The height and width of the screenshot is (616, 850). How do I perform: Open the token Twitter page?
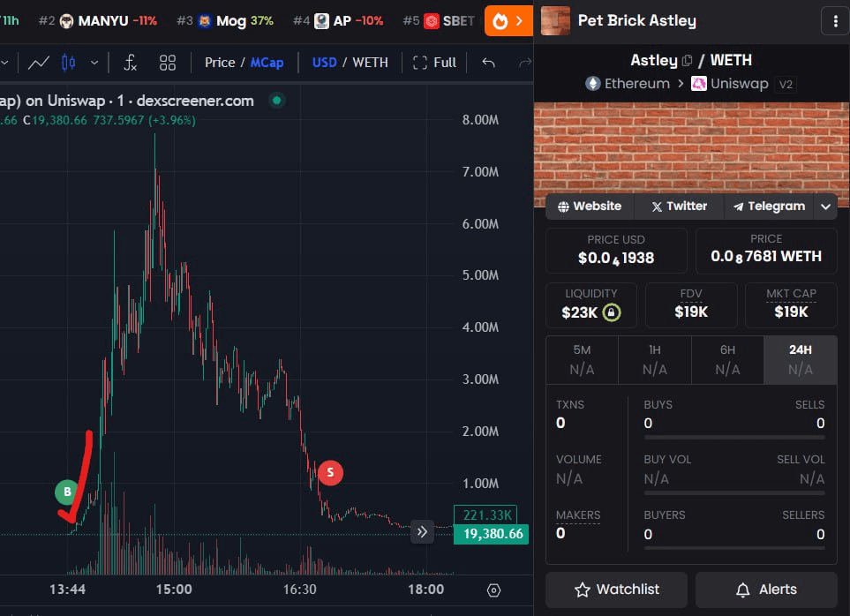click(680, 207)
